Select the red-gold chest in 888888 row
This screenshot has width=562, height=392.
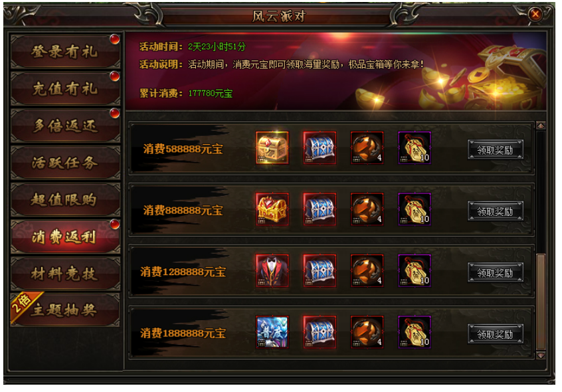pyautogui.click(x=272, y=209)
